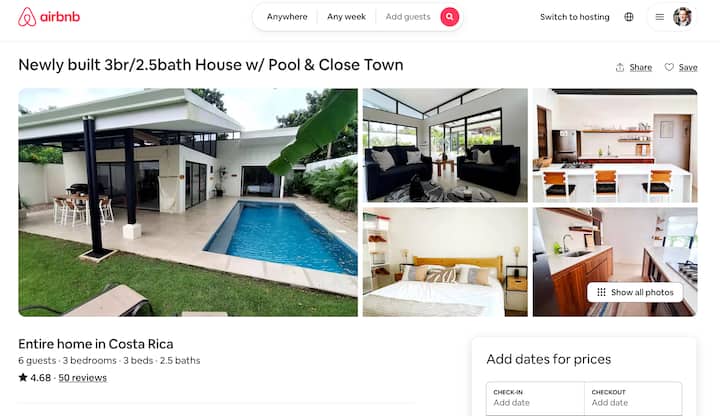Click the heart Save icon

click(669, 67)
